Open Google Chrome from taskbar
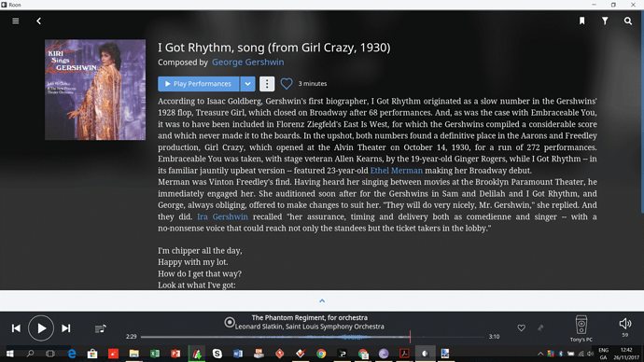 (321, 354)
